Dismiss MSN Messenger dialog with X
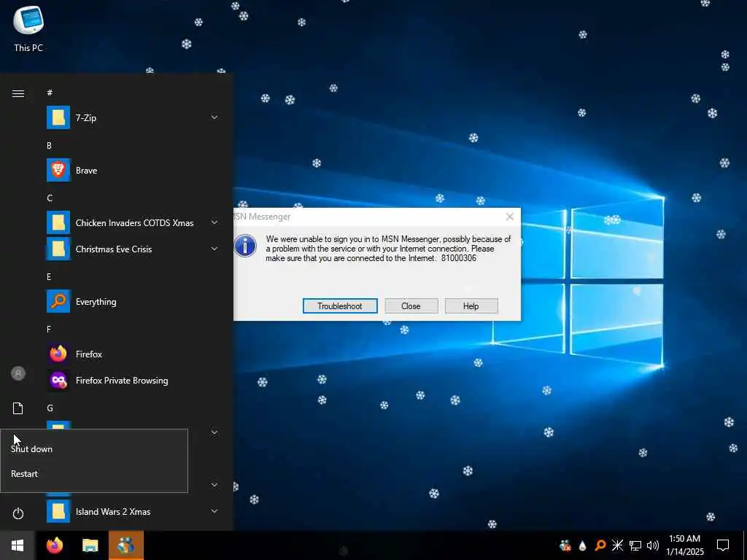 (510, 217)
